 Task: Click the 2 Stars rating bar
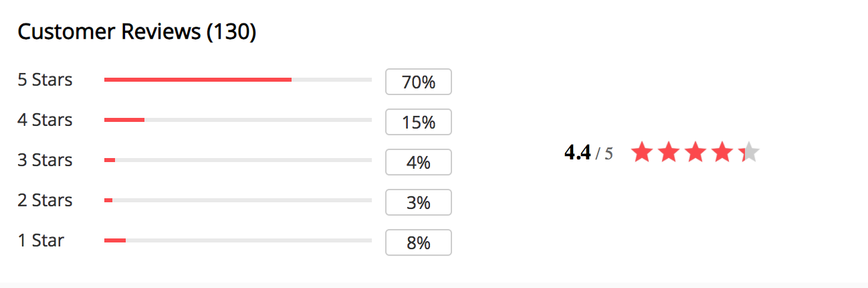(238, 200)
